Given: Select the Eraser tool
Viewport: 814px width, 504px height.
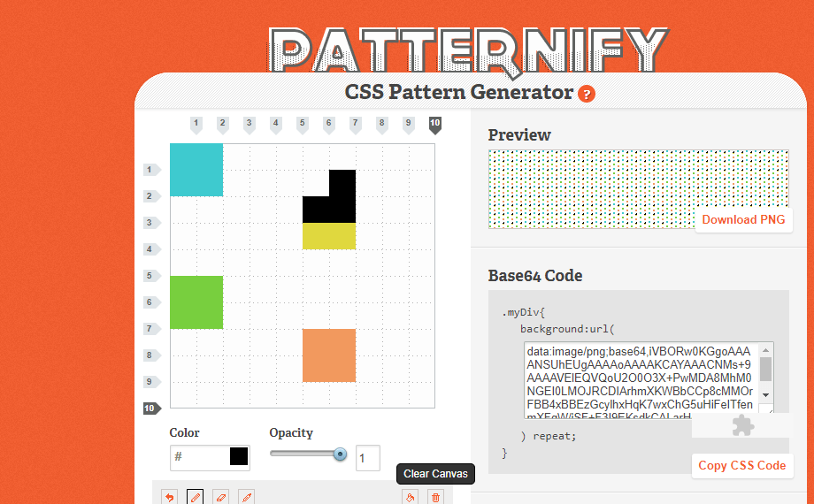Looking at the screenshot, I should [x=220, y=497].
